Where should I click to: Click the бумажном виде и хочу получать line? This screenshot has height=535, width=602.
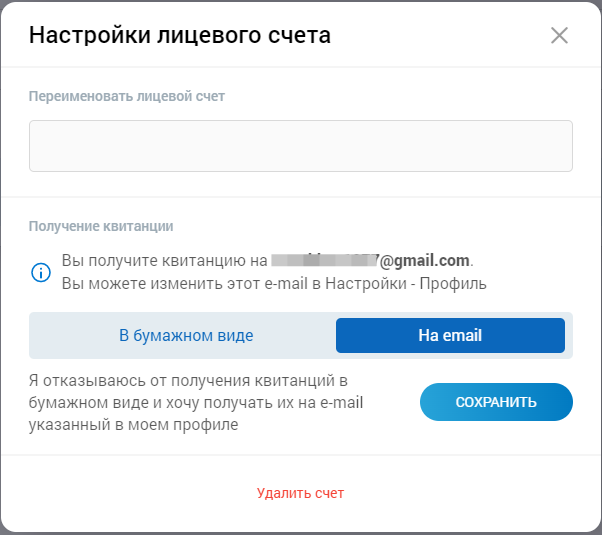click(x=196, y=403)
